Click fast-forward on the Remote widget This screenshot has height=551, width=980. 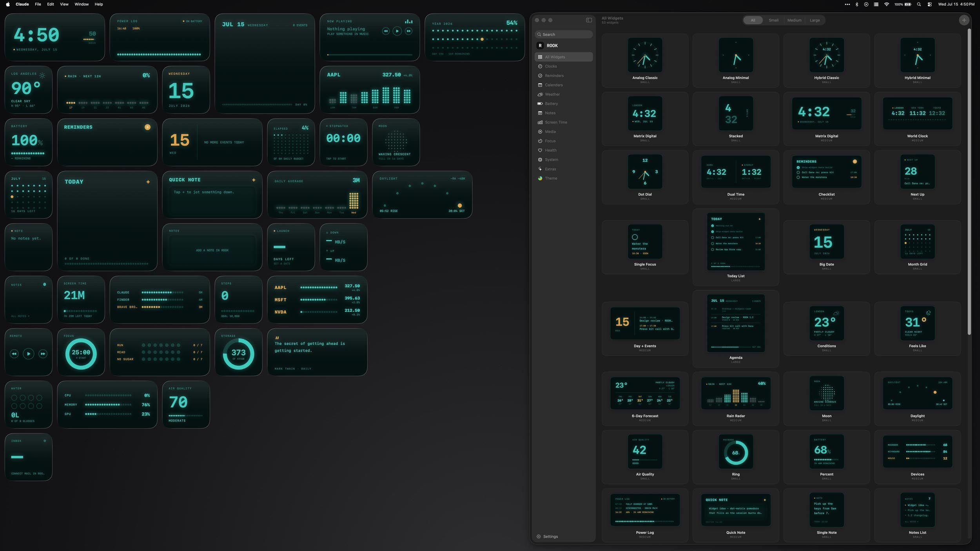pos(43,354)
